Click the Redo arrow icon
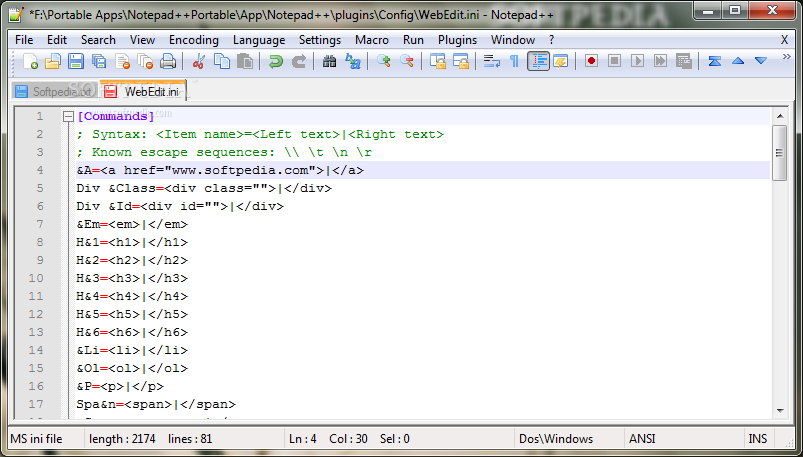The height and width of the screenshot is (457, 803). [299, 61]
